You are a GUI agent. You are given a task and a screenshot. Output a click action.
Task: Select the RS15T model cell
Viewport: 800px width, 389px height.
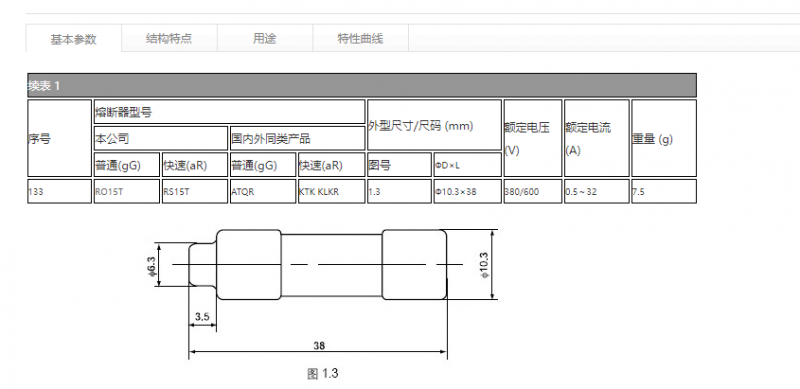click(194, 191)
